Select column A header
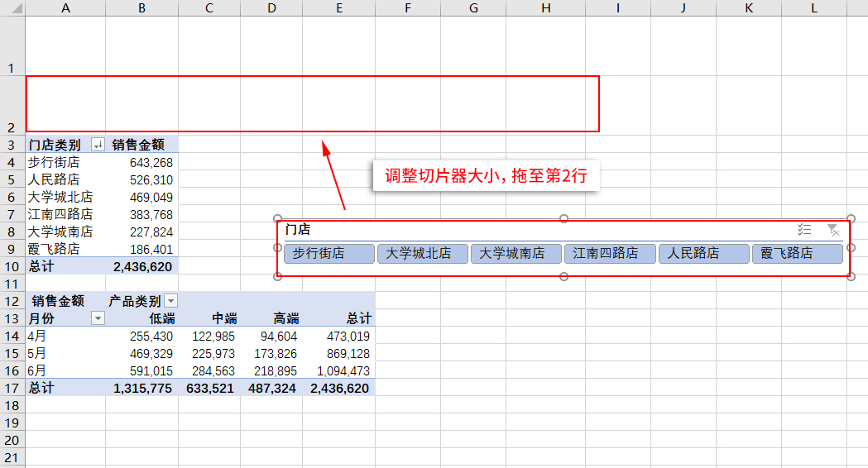Screen dimensions: 868x468 [x=65, y=7]
